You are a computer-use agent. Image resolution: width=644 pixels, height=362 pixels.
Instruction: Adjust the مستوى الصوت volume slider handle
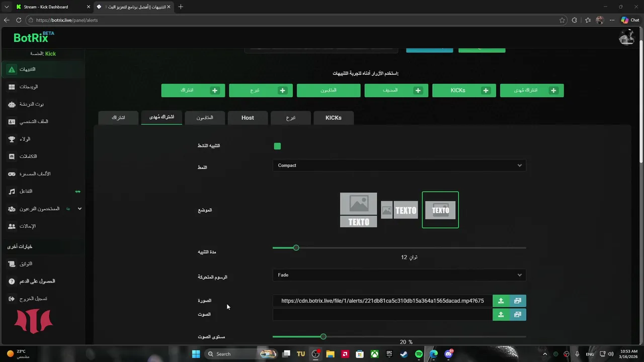[x=323, y=336]
